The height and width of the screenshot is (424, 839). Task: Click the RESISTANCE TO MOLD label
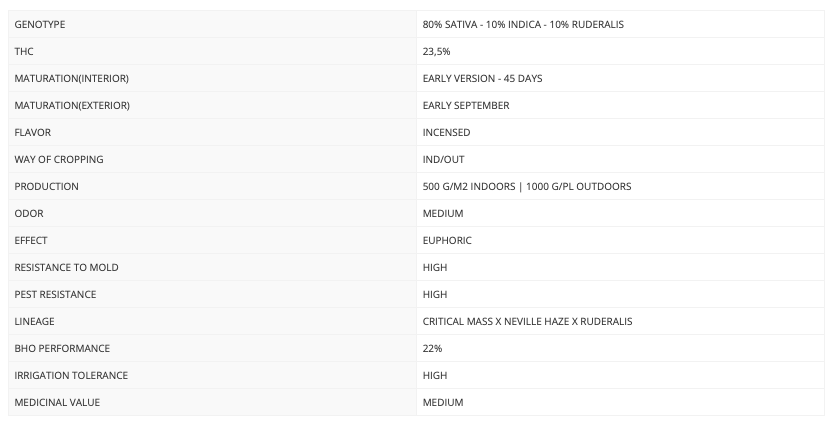click(65, 267)
